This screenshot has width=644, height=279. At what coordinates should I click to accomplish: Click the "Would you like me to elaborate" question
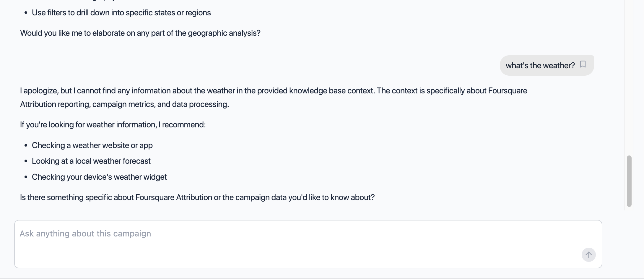pos(140,33)
